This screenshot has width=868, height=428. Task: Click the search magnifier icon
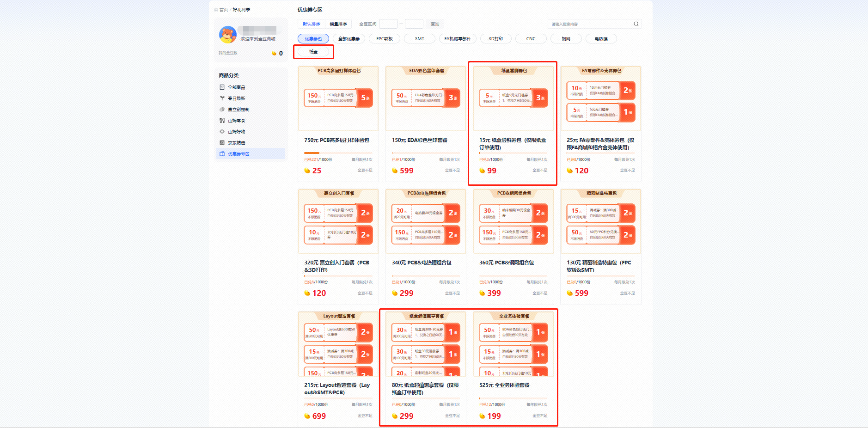point(636,24)
